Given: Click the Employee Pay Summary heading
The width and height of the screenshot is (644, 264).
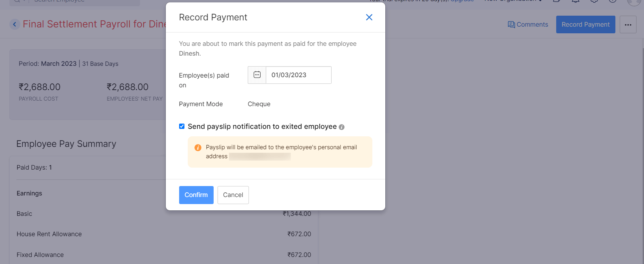Looking at the screenshot, I should click(x=66, y=144).
